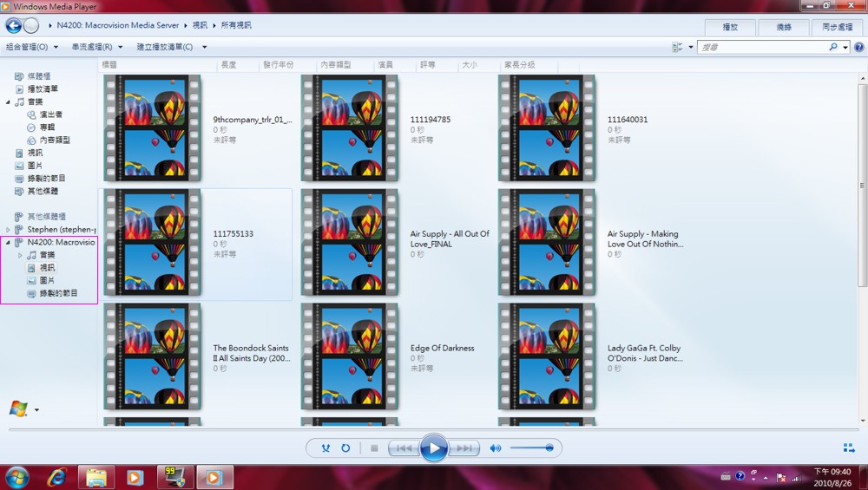Click The Boondock Saints II title
This screenshot has width=868, height=490.
pos(252,353)
